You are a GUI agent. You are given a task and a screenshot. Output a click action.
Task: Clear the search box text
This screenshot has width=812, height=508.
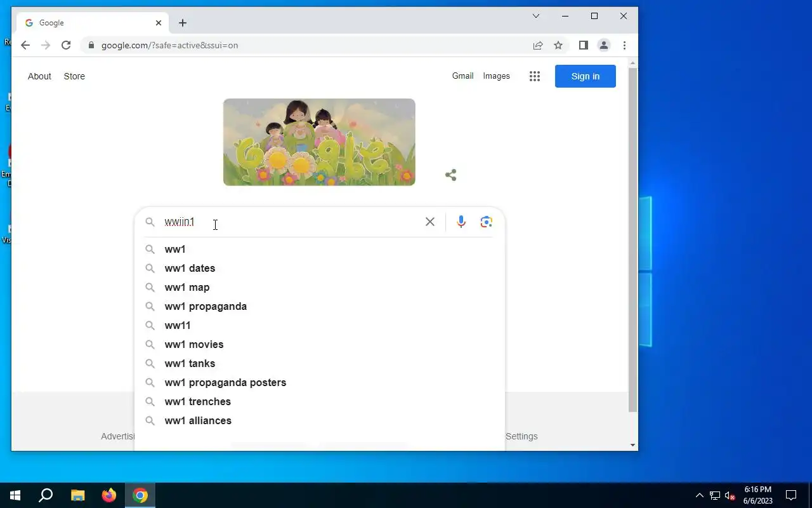point(430,222)
